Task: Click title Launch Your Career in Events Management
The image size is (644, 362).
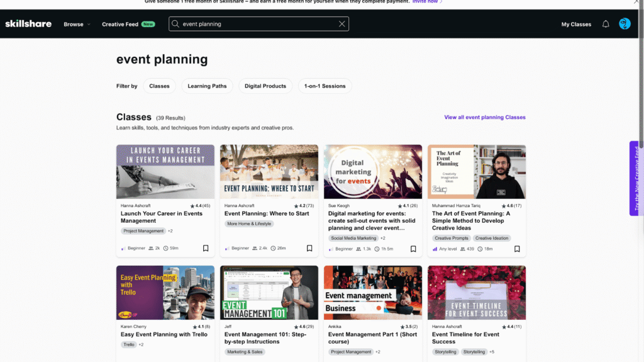Action: (x=162, y=217)
